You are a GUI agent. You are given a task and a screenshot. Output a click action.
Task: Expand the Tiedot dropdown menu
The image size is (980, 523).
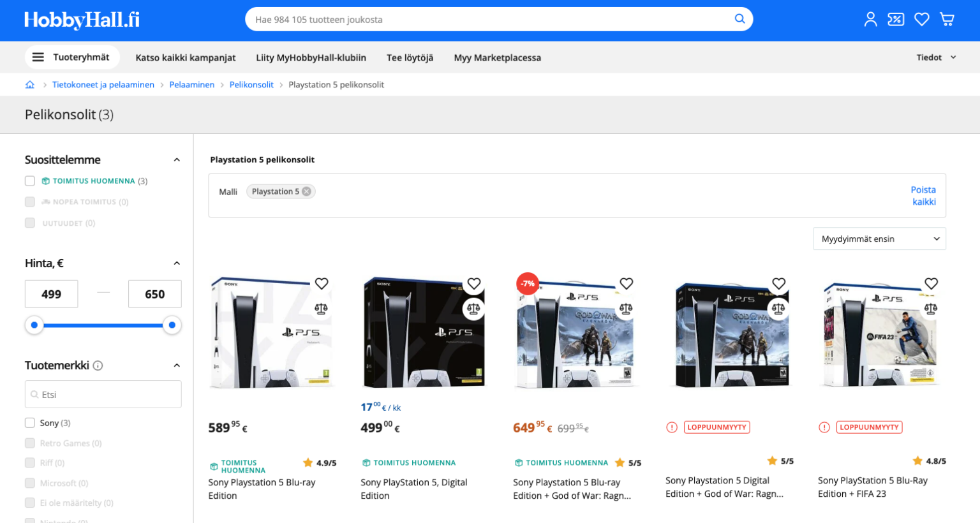coord(935,57)
